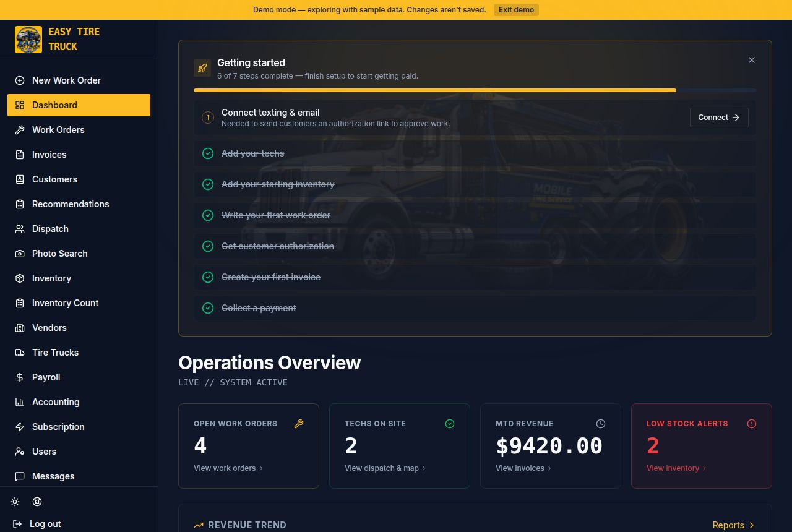Click the trend icon beside Revenue Trend

pos(199,525)
